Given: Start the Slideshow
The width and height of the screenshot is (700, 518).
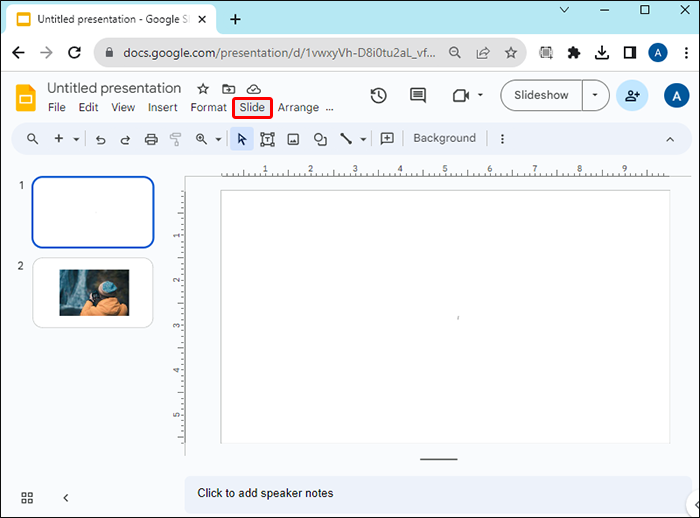Looking at the screenshot, I should [541, 95].
